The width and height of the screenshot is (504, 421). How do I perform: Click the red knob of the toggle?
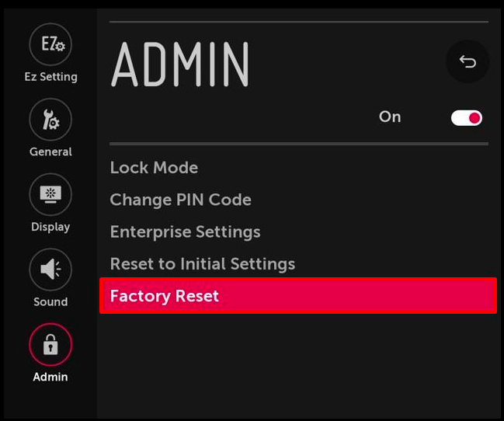coord(474,118)
